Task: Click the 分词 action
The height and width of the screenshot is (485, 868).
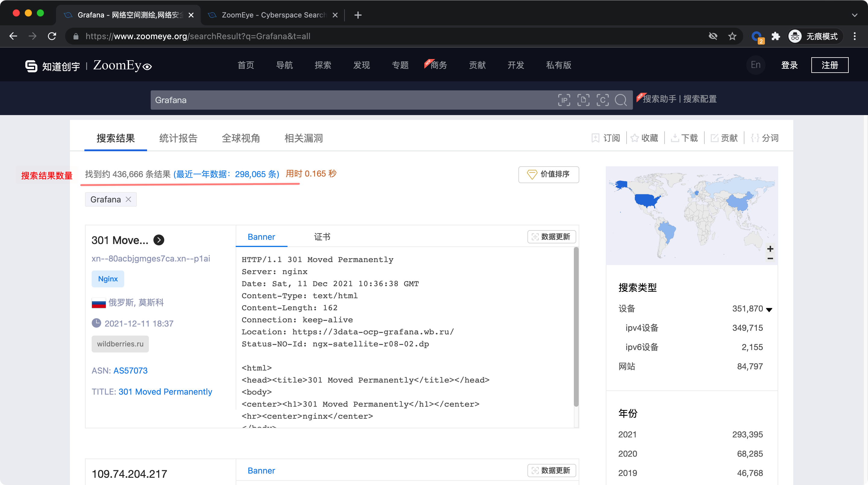Action: [764, 138]
